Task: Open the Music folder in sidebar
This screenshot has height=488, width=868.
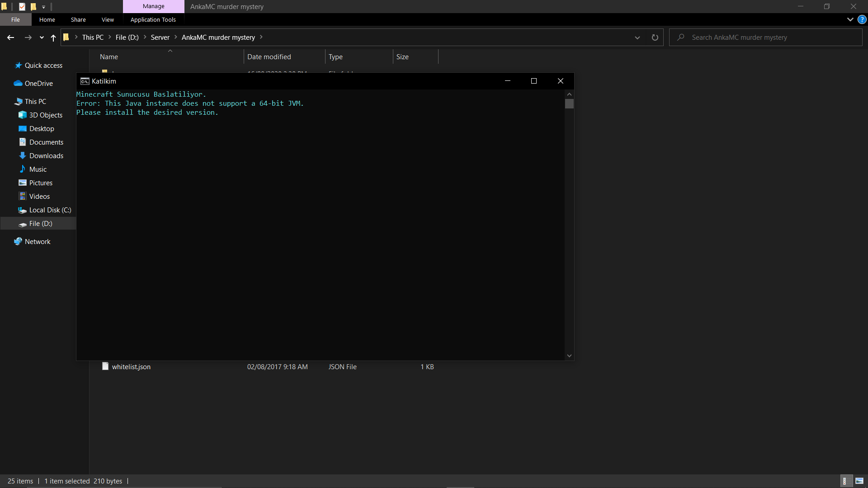Action: 38,169
